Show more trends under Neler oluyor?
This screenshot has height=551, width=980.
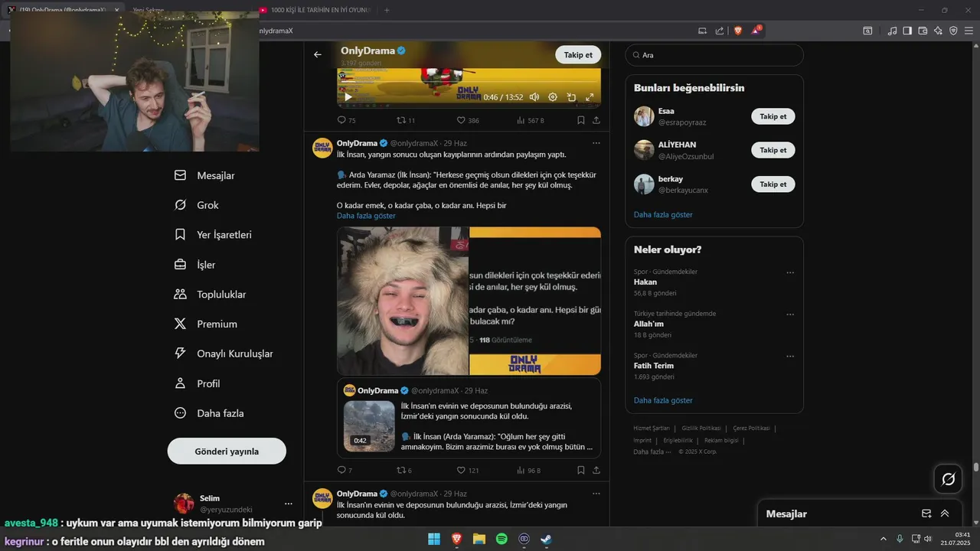(663, 400)
